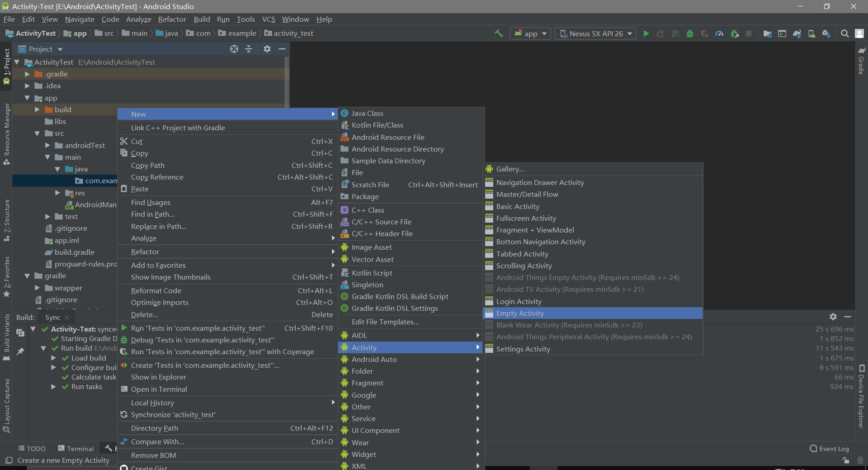868x470 pixels.
Task: Click Copy Path in context menu
Action: 227,165
